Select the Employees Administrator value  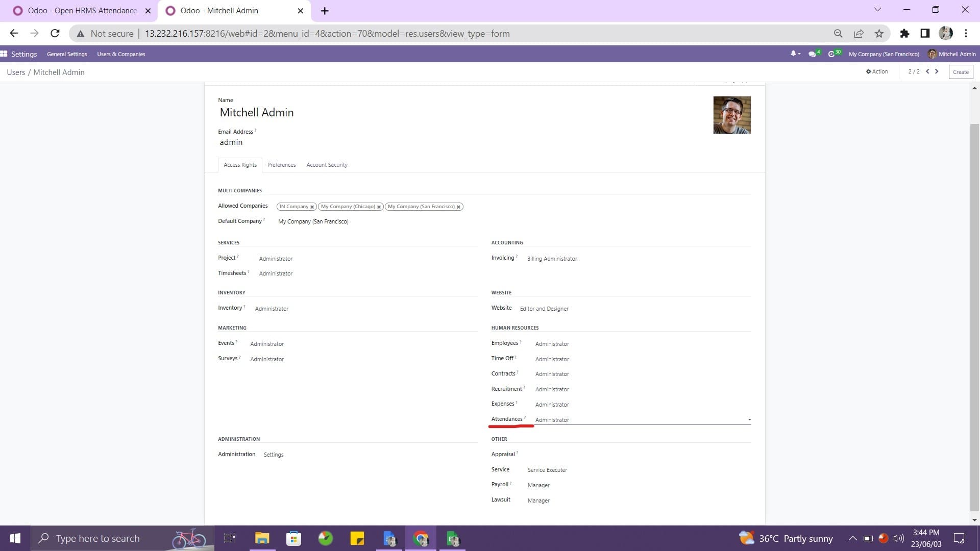pyautogui.click(x=552, y=344)
